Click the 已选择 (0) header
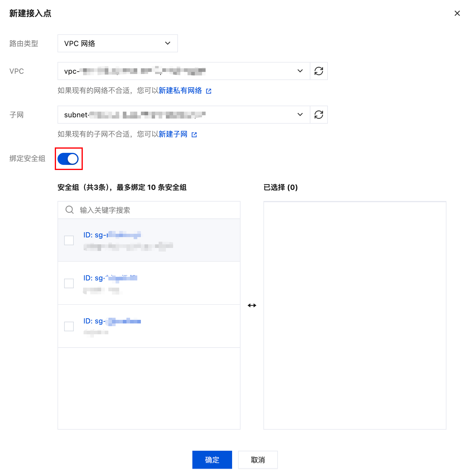The height and width of the screenshot is (476, 463). 281,187
